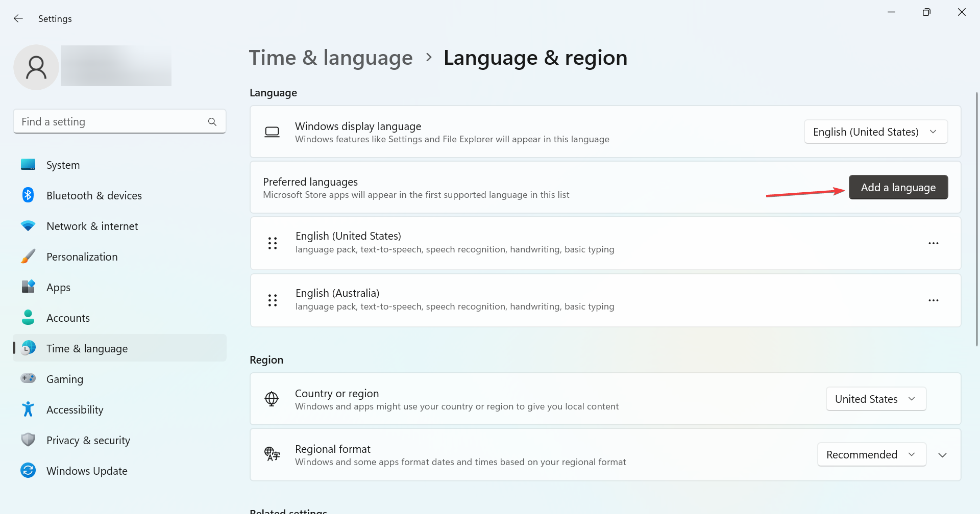Open more options for English (United States)
This screenshot has width=980, height=514.
pos(933,244)
